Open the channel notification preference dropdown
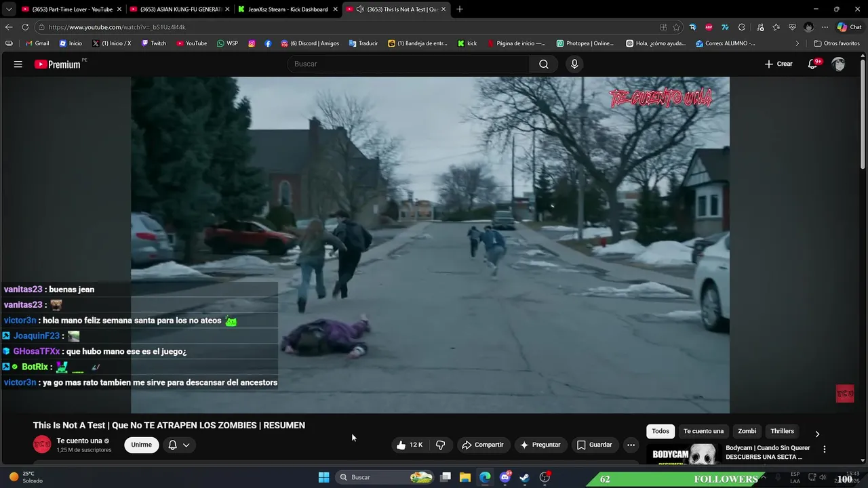The height and width of the screenshot is (488, 868). pos(179,445)
